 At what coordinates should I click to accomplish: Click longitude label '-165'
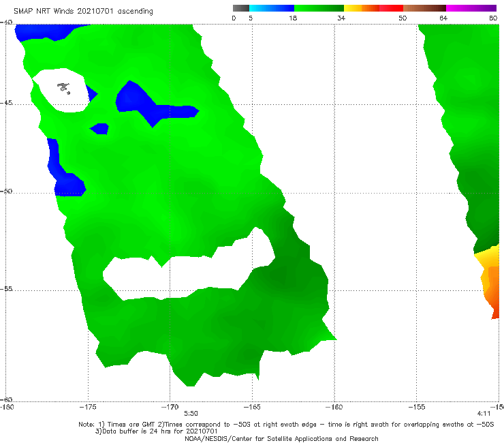[252, 407]
